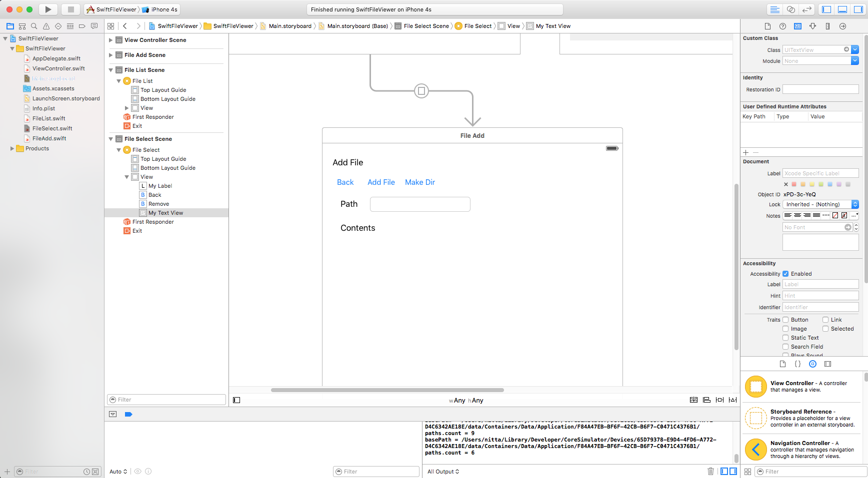Screen dimensions: 868x478
Task: Open FileSelect.swift in project navigator
Action: coord(52,128)
